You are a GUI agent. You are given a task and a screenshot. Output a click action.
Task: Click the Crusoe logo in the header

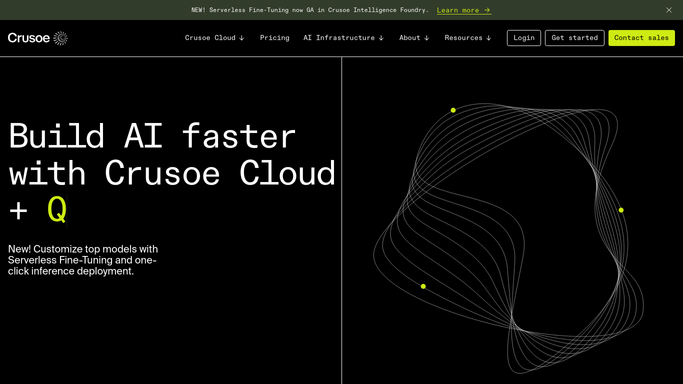[38, 38]
